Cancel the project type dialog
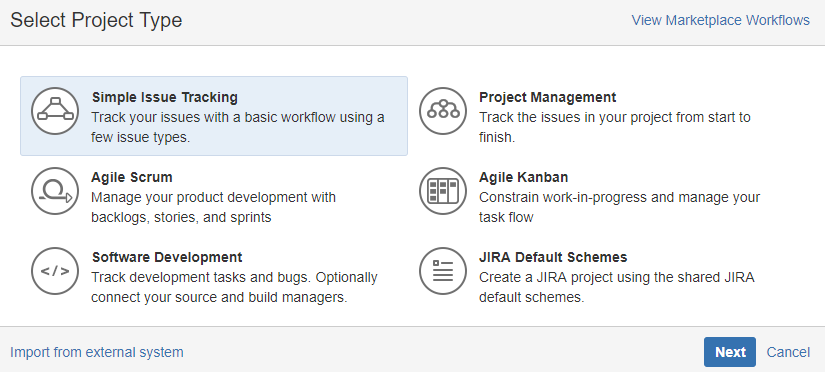 (788, 352)
